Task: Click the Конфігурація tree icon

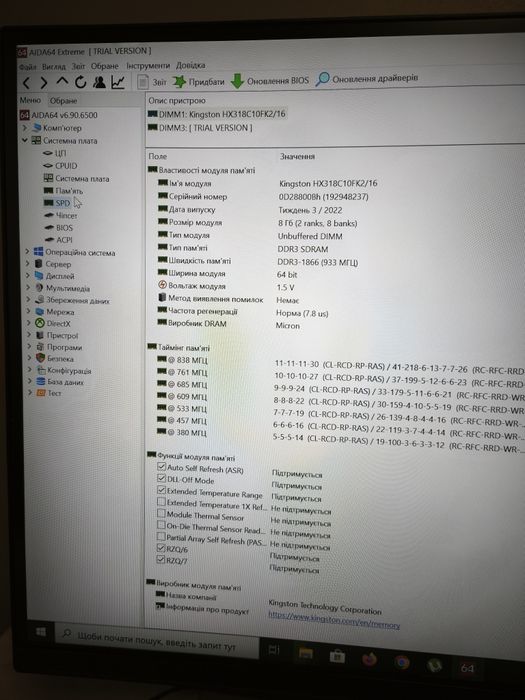Action: pos(41,370)
